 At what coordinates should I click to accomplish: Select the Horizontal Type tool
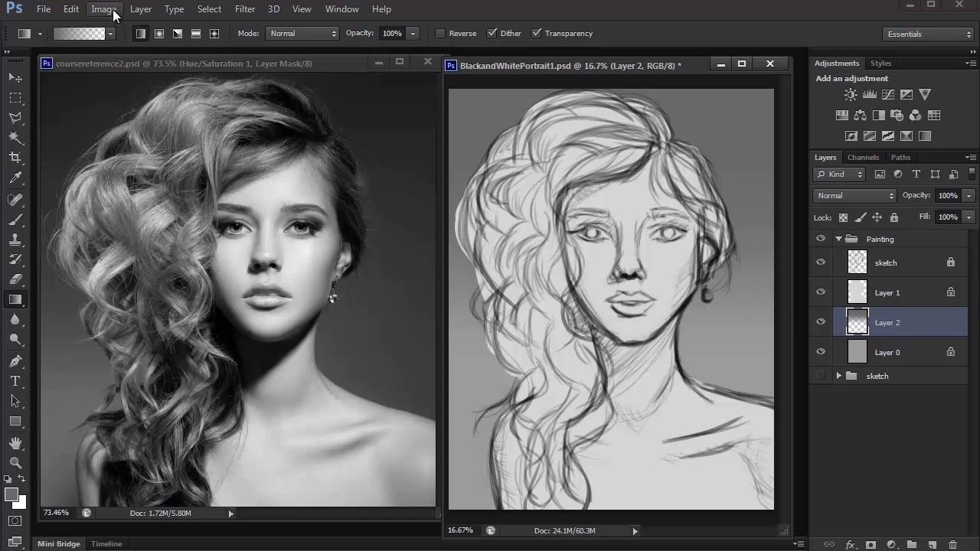pos(15,381)
